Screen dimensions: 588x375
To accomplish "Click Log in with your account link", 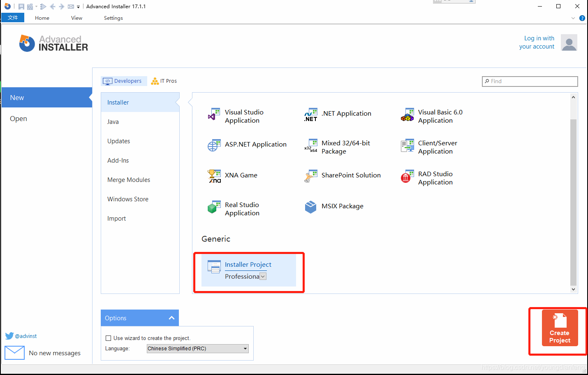I will (x=537, y=42).
